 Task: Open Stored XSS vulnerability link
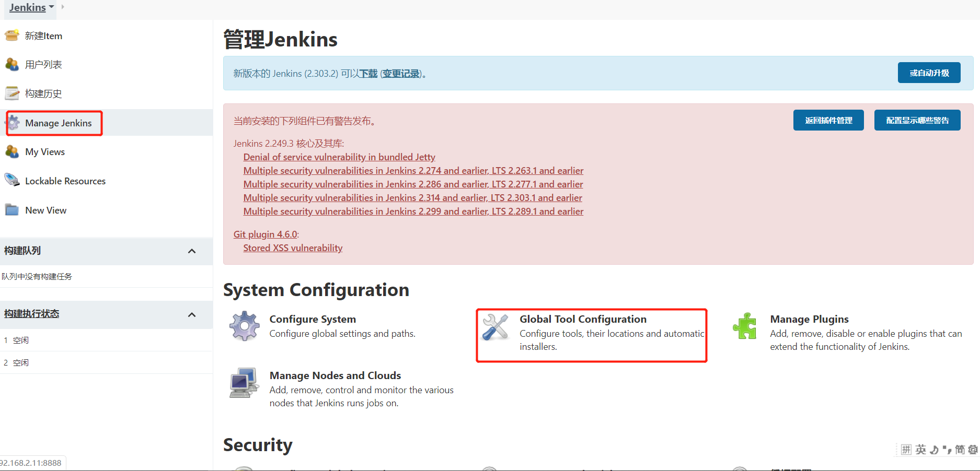(293, 248)
